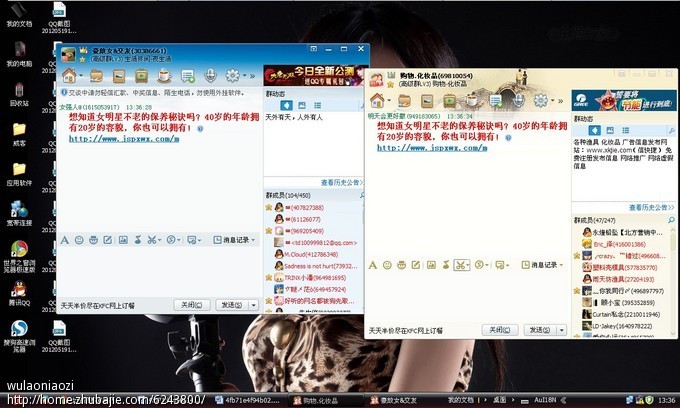Screen dimensions: 680x408
Task: Select member Curtain弘念(221001946) in member list
Action: (621, 314)
